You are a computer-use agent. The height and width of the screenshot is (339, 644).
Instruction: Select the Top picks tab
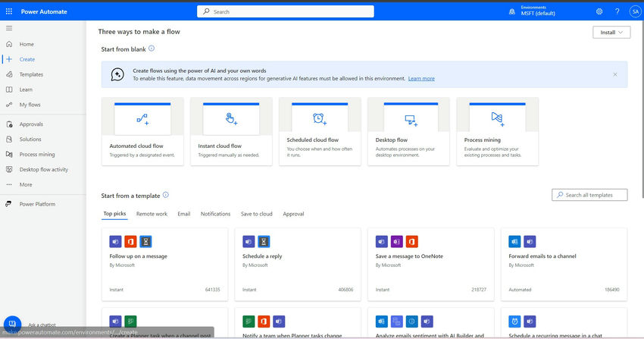point(114,214)
